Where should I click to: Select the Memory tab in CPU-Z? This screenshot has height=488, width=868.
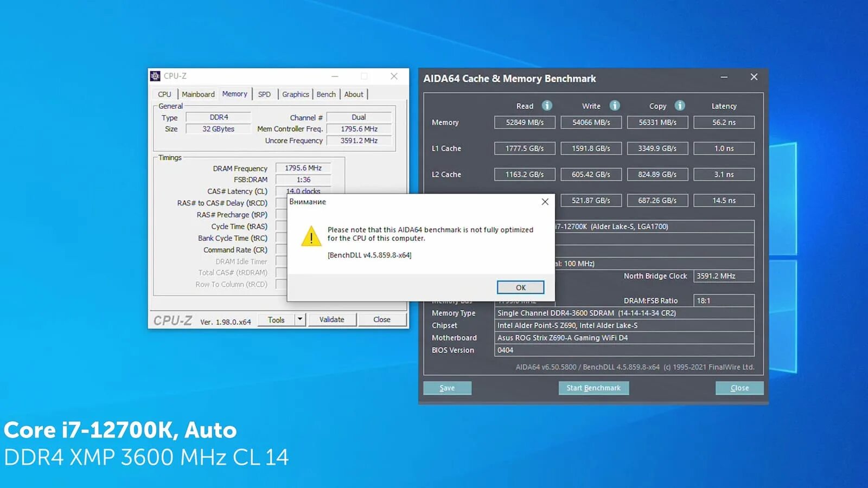(234, 94)
